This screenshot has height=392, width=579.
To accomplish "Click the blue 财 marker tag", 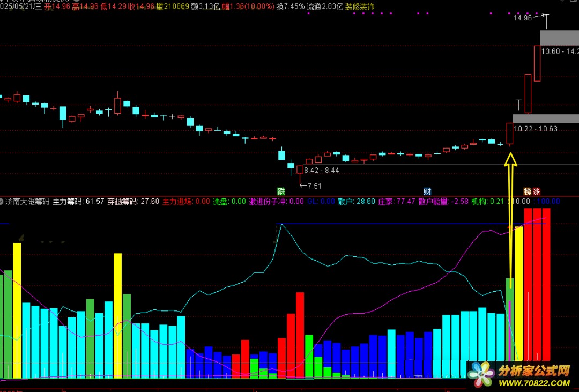I will [x=427, y=191].
